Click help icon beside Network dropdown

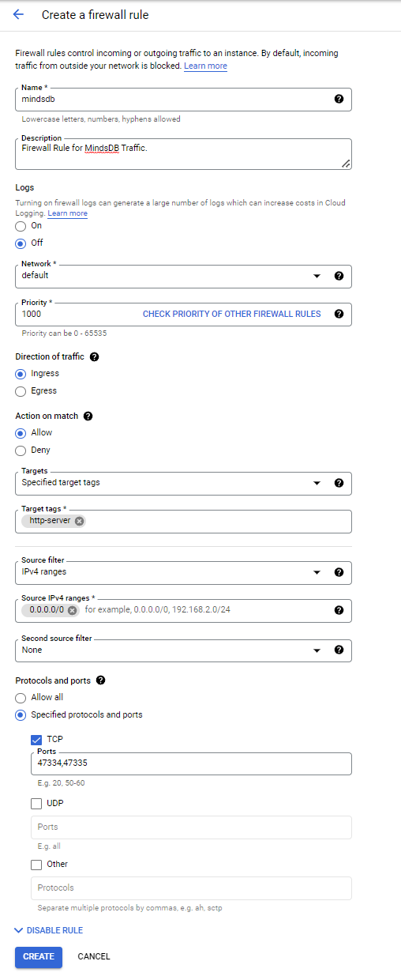339,276
